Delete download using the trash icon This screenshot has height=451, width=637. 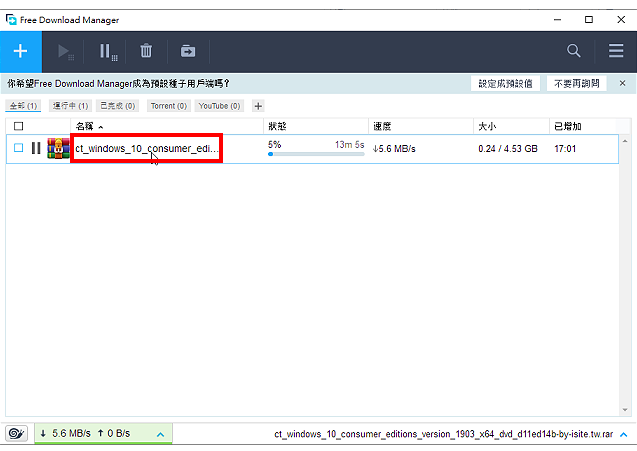[x=146, y=51]
